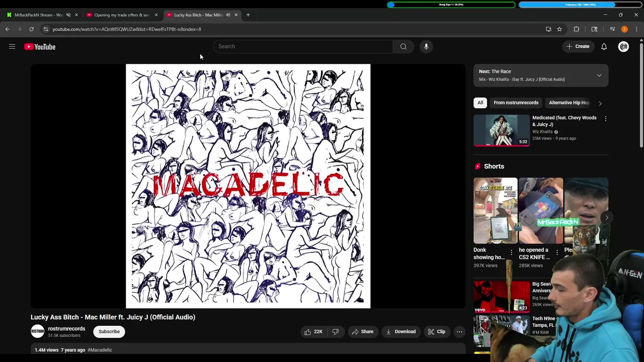Screen dimensions: 644x362
Task: Click the video title Lucky Ass Bitch
Action: [x=113, y=317]
